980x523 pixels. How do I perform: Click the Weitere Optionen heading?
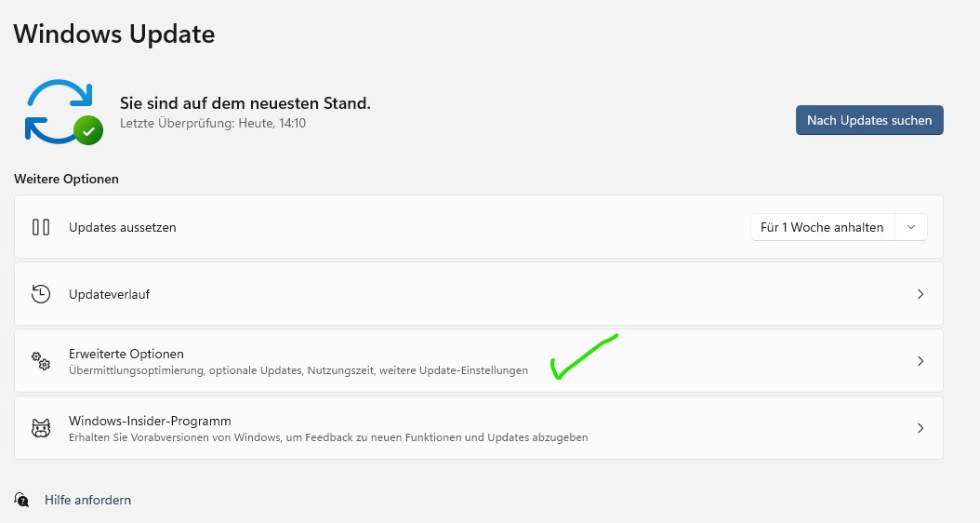coord(66,179)
